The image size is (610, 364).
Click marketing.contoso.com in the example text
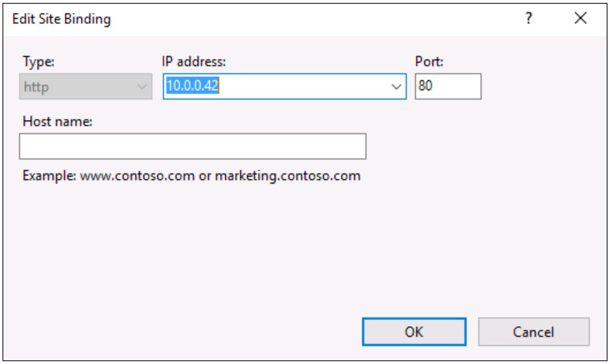pyautogui.click(x=287, y=175)
